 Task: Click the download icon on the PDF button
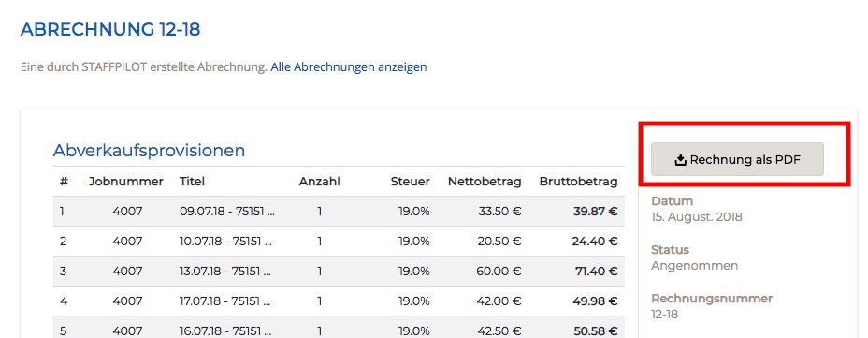coord(680,160)
